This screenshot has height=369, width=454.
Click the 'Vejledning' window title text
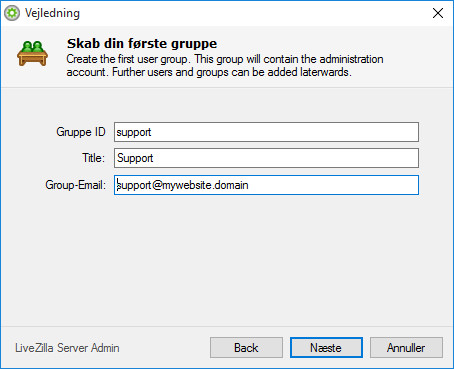coord(52,13)
